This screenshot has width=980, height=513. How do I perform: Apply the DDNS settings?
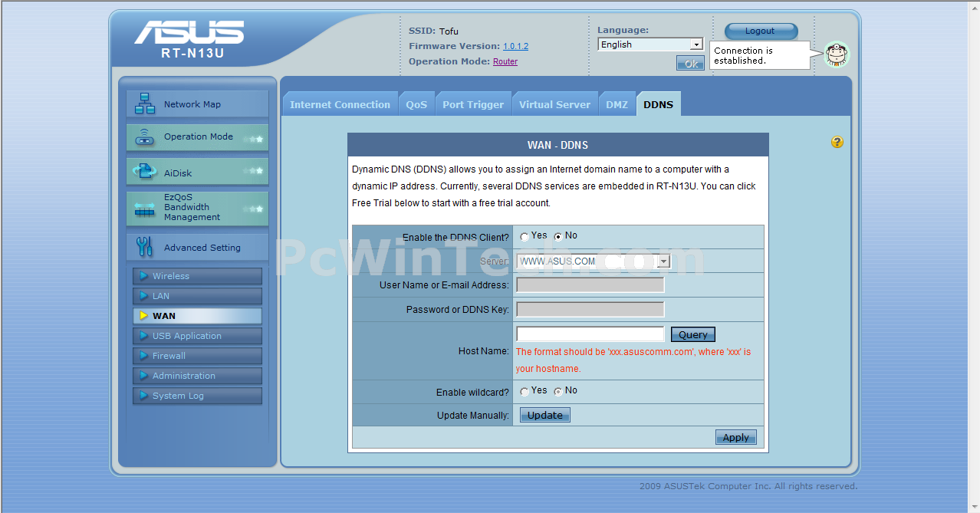pos(736,437)
